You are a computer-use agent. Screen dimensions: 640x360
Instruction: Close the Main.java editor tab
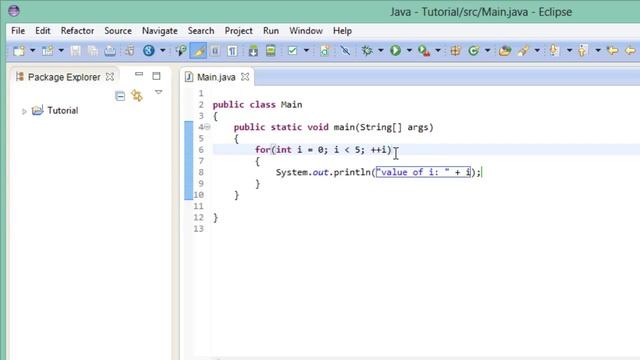(x=245, y=77)
